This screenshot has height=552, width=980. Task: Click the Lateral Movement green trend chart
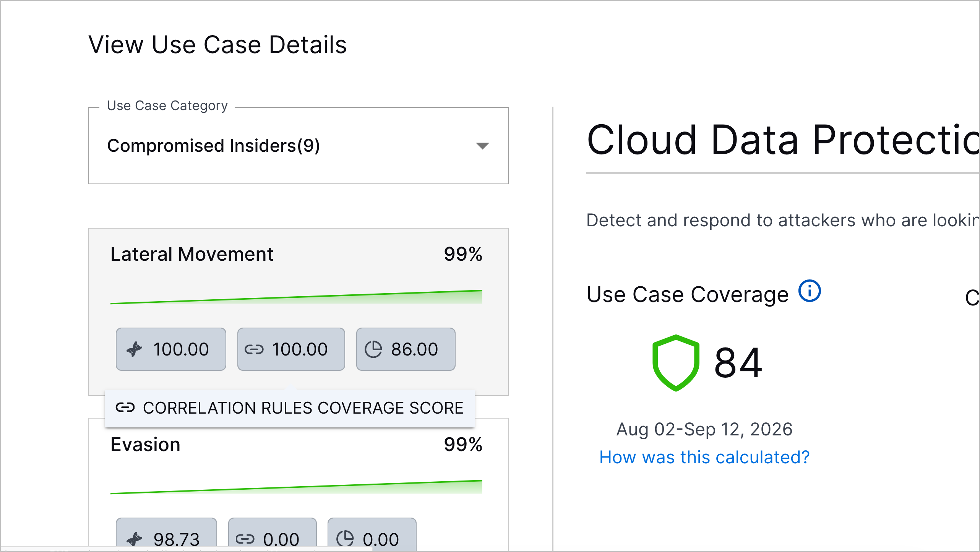click(296, 297)
